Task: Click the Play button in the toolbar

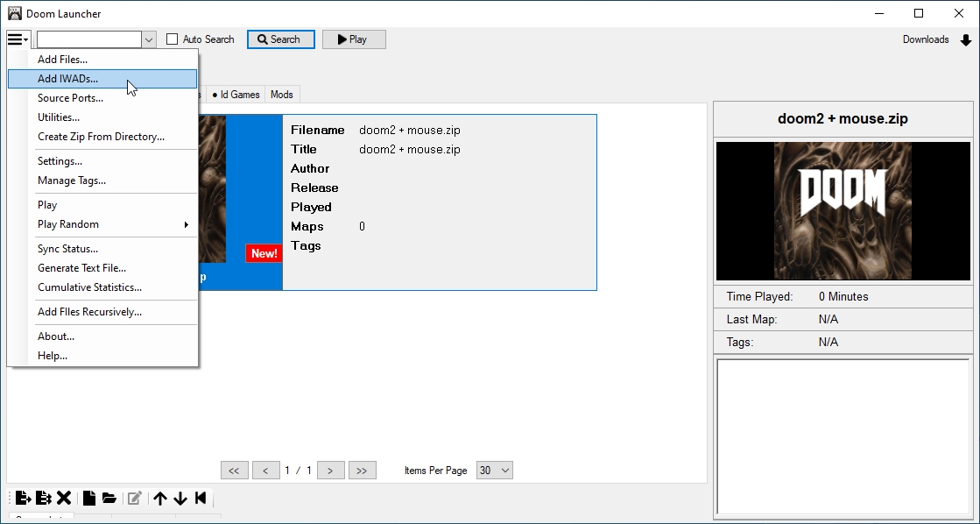Action: (354, 39)
